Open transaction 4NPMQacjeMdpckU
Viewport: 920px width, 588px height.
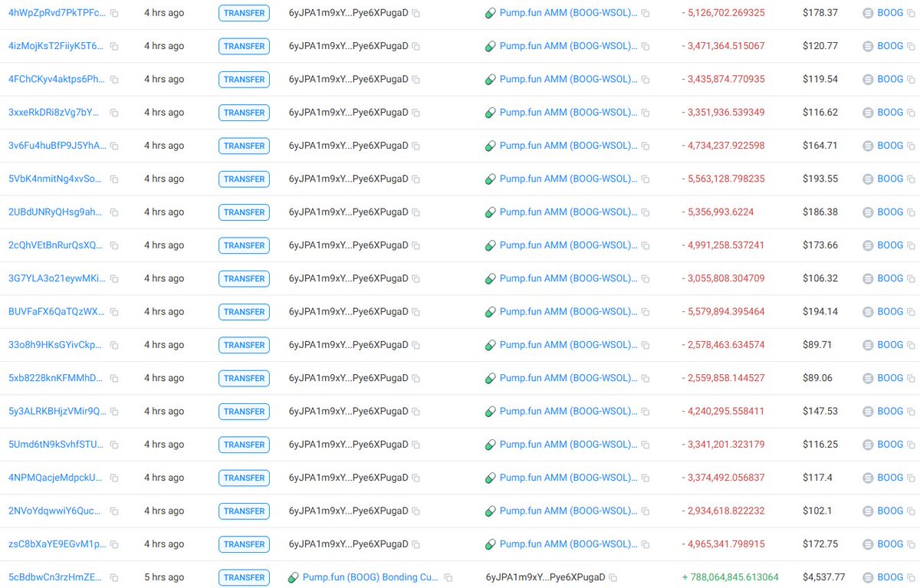tap(55, 478)
